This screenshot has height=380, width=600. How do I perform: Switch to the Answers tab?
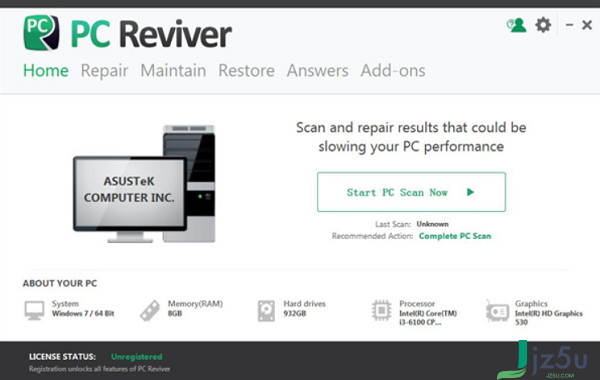pyautogui.click(x=318, y=71)
